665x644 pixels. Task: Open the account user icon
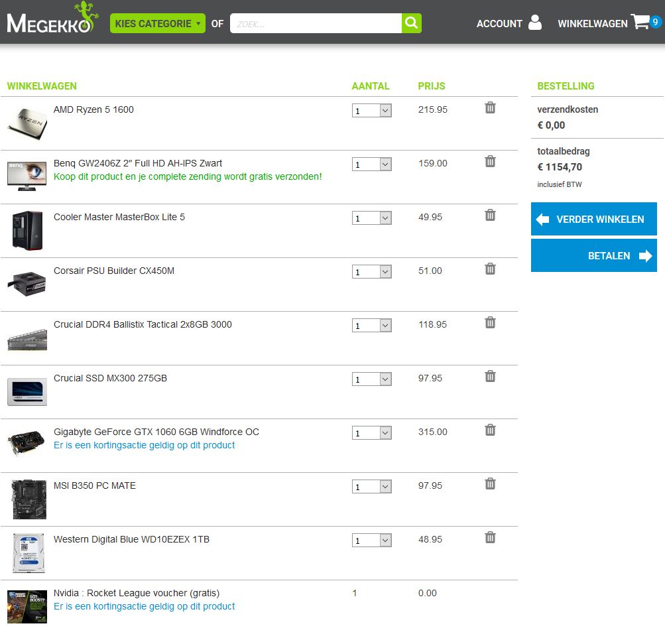pos(535,23)
